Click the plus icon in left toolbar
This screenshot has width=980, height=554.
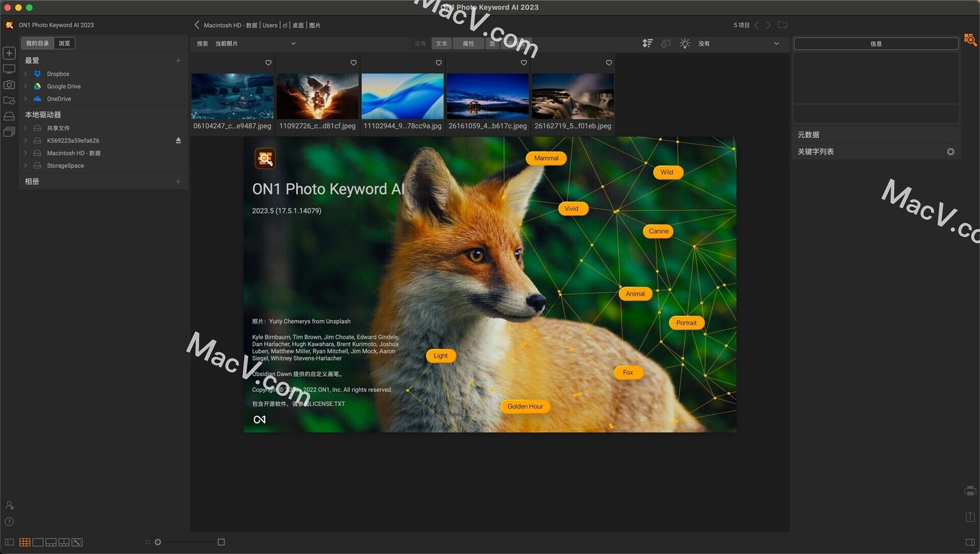coord(9,53)
